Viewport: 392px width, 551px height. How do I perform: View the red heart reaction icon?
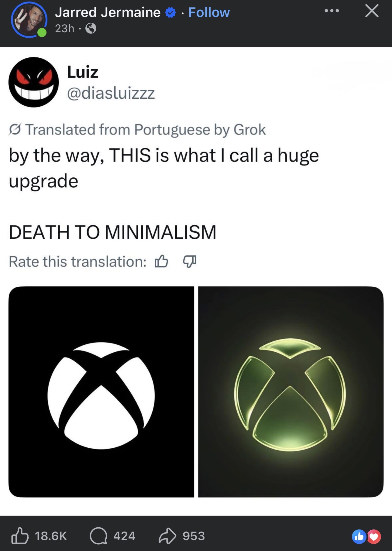pos(374,537)
